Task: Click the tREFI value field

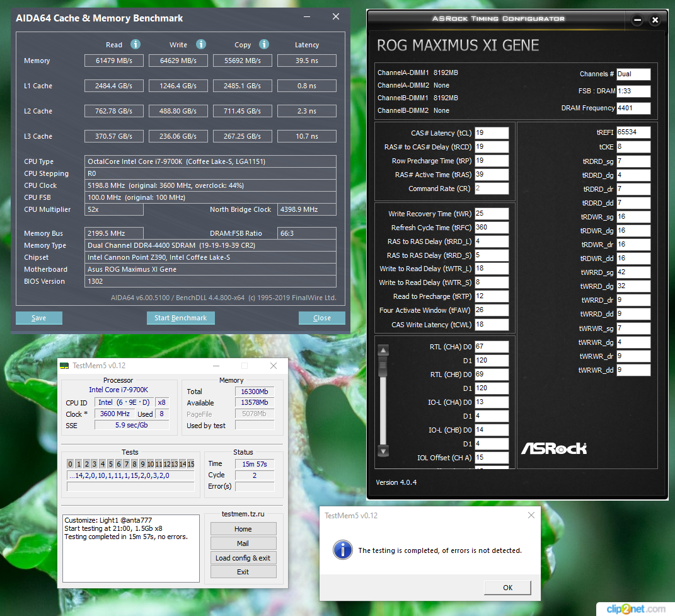Action: (633, 132)
